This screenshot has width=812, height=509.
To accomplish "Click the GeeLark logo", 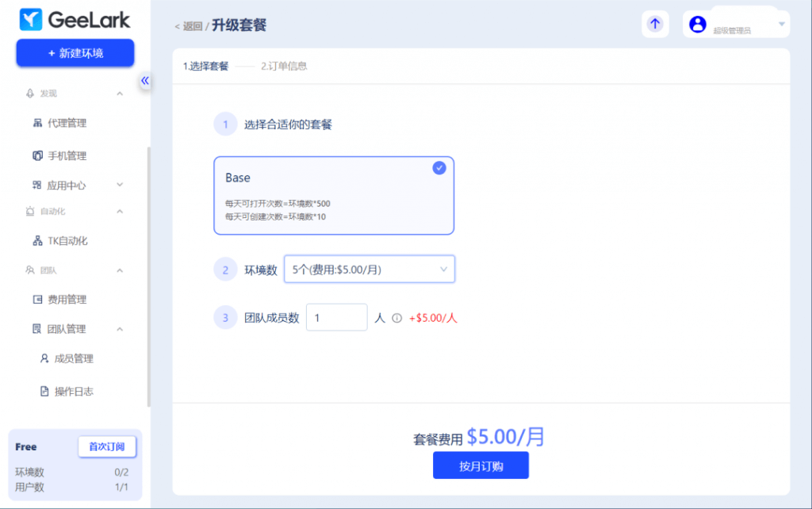I will click(75, 19).
